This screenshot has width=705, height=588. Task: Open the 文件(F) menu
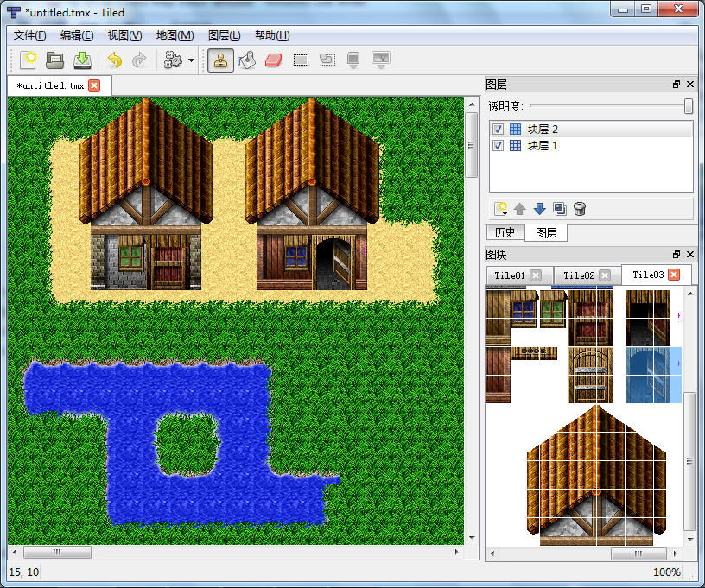29,35
